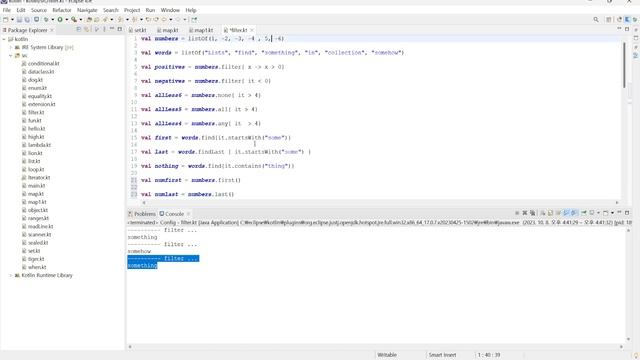Open the Window menu
The image size is (640, 360).
tap(170, 10)
